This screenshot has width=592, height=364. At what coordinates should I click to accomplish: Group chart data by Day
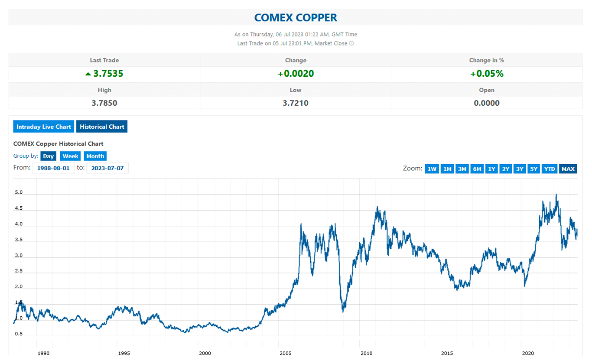click(x=49, y=156)
